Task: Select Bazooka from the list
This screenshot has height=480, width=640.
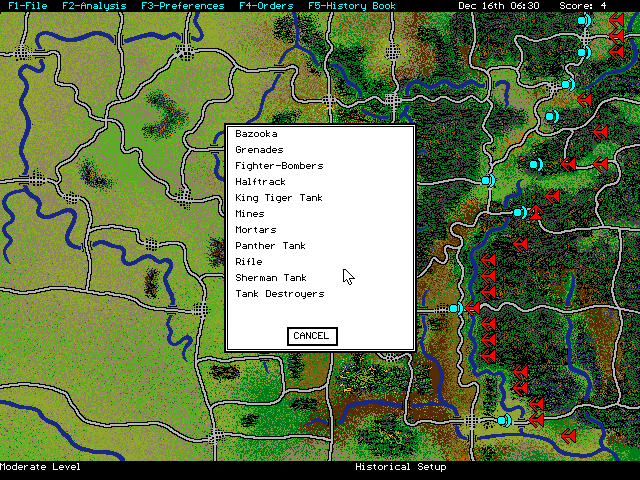Action: coord(256,134)
